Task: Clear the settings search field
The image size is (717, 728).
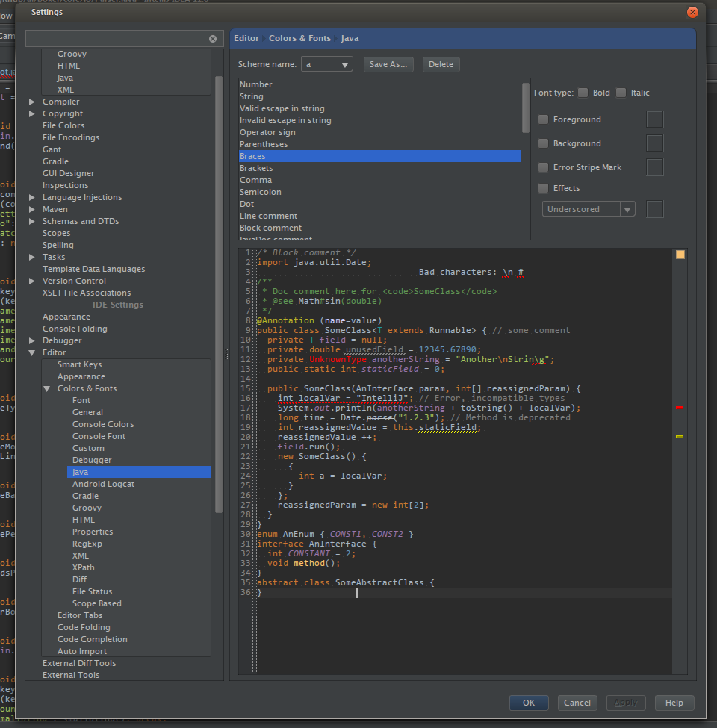Action: [213, 39]
